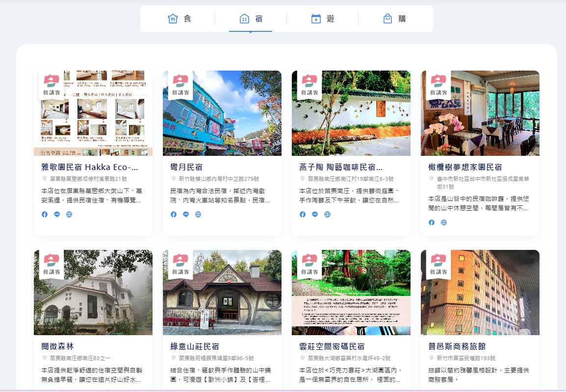Go to the 購 shopping tab
Viewport: 566px width, 392px height.
(x=394, y=19)
